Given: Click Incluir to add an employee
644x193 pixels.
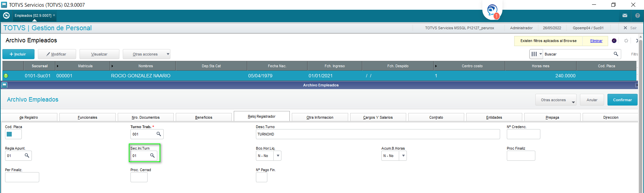Looking at the screenshot, I should tap(18, 54).
